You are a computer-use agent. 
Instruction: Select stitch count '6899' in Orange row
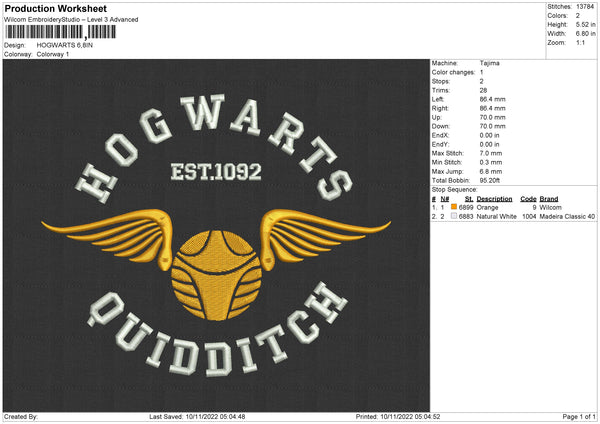click(466, 207)
